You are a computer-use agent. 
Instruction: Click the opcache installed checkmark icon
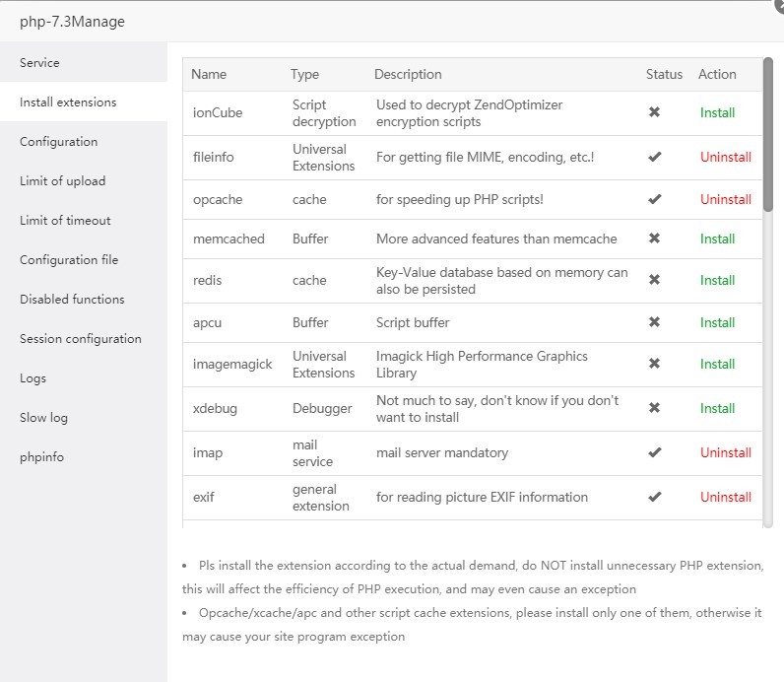tap(654, 199)
